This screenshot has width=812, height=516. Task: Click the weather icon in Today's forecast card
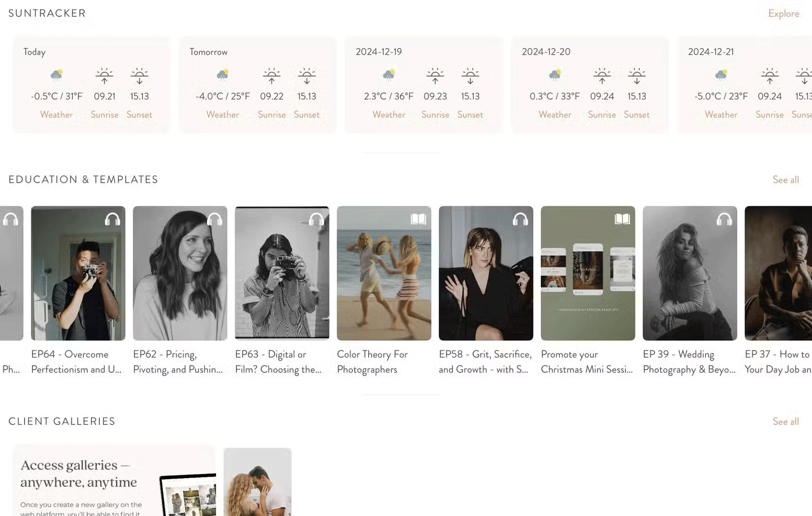pyautogui.click(x=56, y=75)
